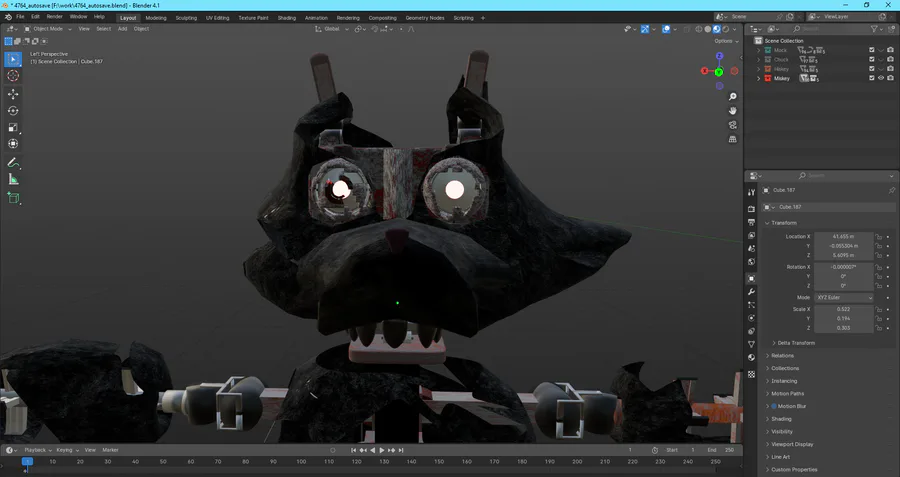
Task: Open the timeline Keying popover
Action: [x=67, y=451]
